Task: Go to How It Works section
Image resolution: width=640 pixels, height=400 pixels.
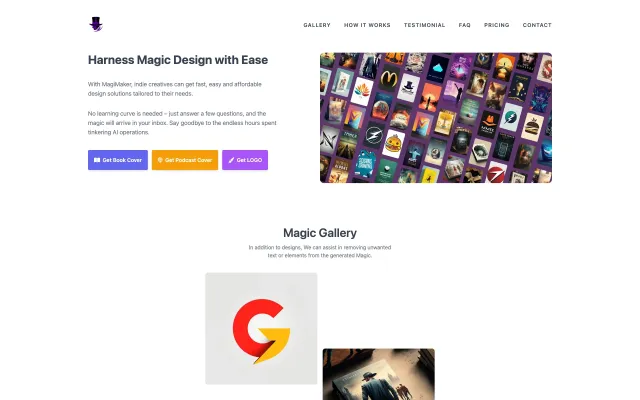Action: [x=367, y=25]
